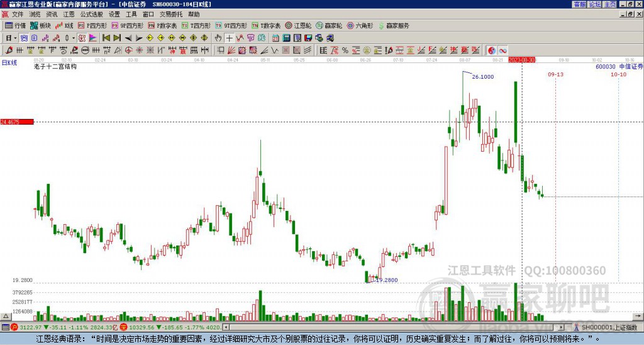
Task: Click the highlighted 2023-08-30 date label
Action: [x=522, y=60]
